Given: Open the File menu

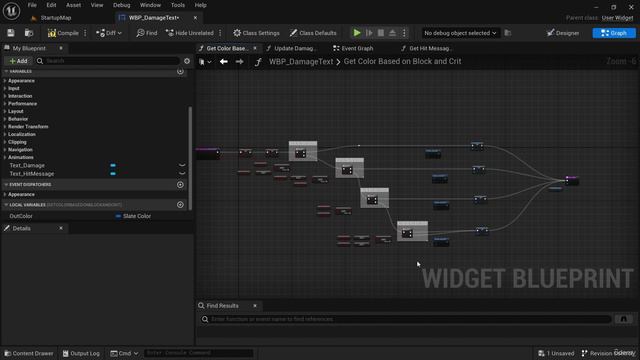Looking at the screenshot, I should (32, 5).
